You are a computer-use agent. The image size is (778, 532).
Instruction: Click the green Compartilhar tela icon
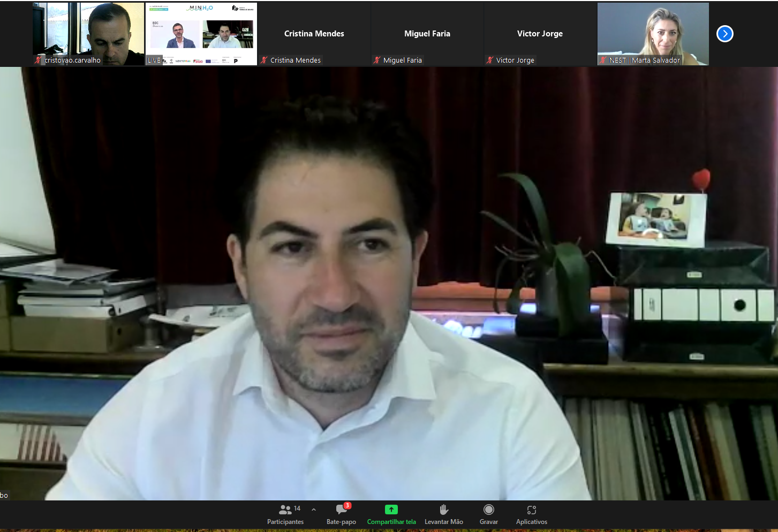[391, 510]
